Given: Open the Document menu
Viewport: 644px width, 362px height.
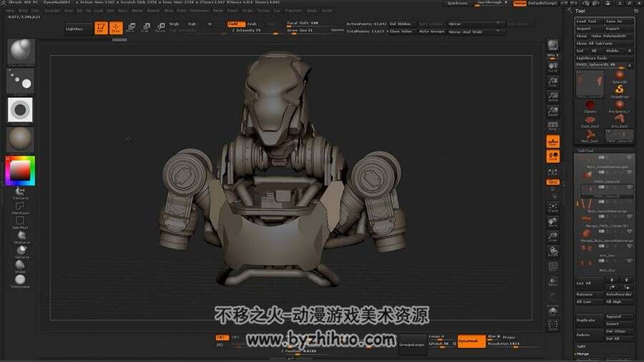Looking at the screenshot, I should point(52,11).
